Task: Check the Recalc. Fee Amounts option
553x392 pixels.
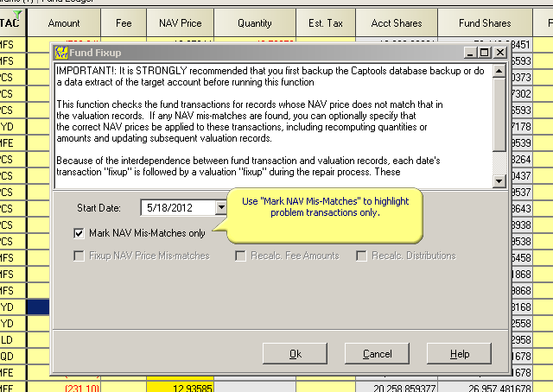Action: 241,256
